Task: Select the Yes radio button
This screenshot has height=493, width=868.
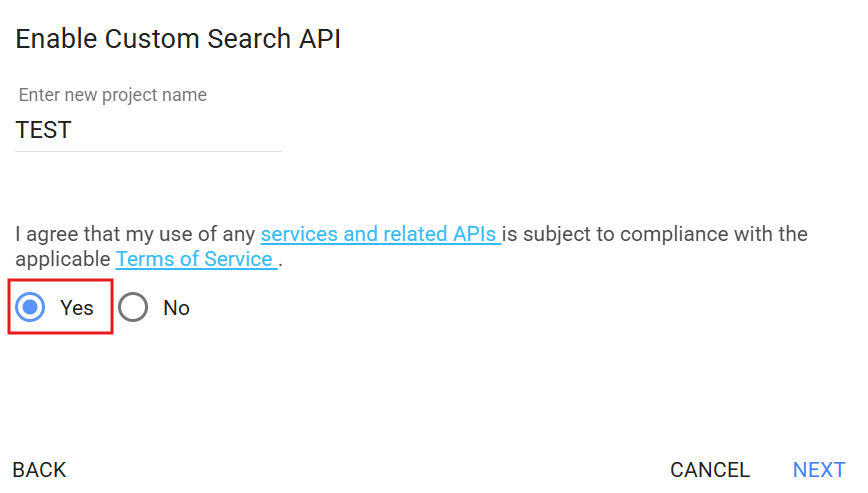Action: [31, 307]
